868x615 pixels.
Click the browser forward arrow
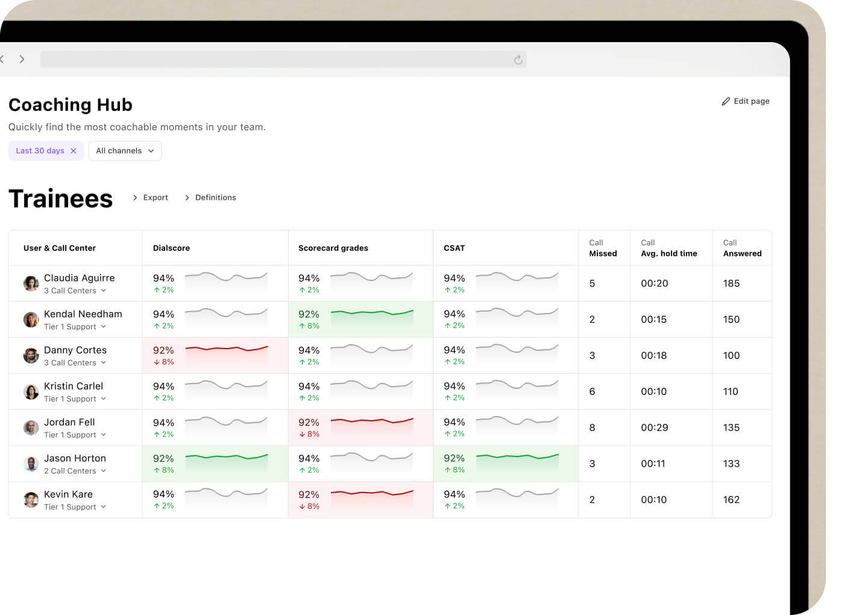click(x=22, y=59)
